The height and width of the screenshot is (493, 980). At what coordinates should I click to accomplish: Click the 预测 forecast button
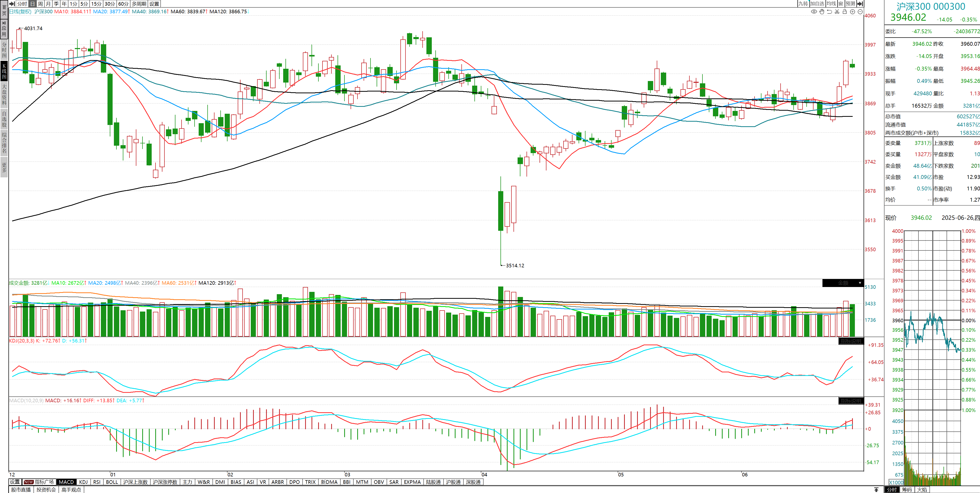pyautogui.click(x=850, y=4)
